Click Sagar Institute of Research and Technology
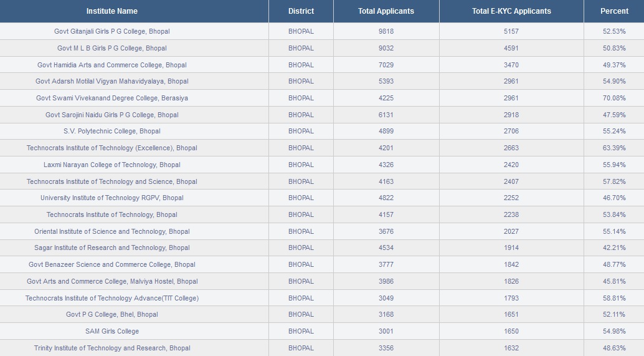This screenshot has width=644, height=356. (x=111, y=248)
